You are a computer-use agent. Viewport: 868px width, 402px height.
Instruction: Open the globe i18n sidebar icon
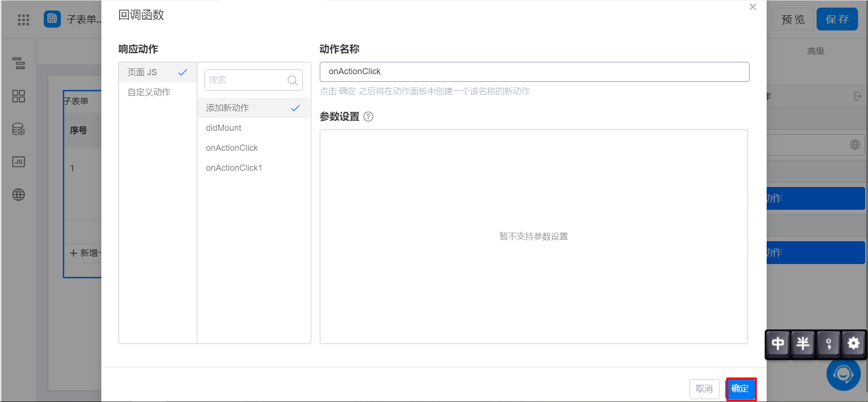point(19,195)
